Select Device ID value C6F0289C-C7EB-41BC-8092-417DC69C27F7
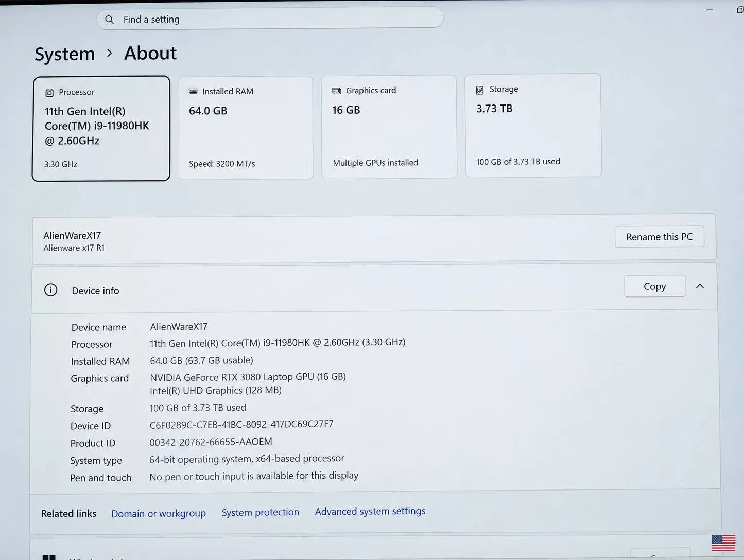 click(x=241, y=425)
